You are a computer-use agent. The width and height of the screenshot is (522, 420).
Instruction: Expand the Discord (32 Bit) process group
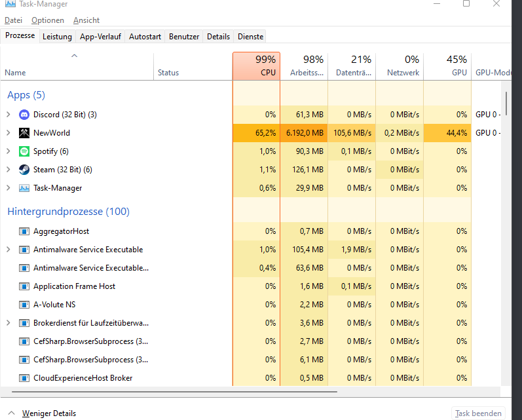[9, 115]
